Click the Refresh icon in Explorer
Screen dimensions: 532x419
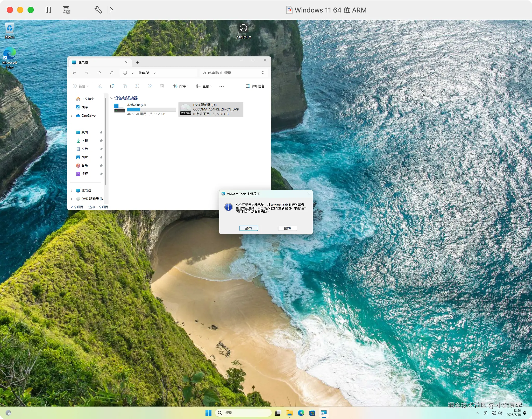pyautogui.click(x=112, y=73)
